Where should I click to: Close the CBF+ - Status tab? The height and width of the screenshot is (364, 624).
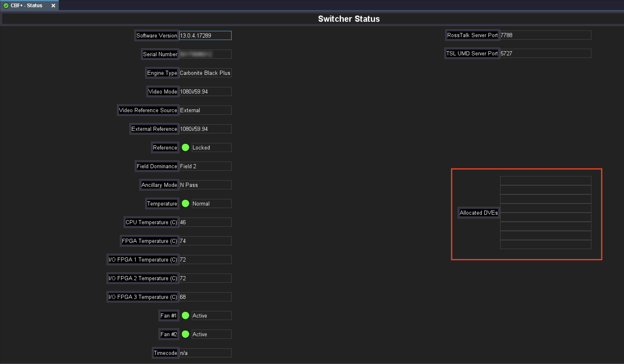pos(53,5)
